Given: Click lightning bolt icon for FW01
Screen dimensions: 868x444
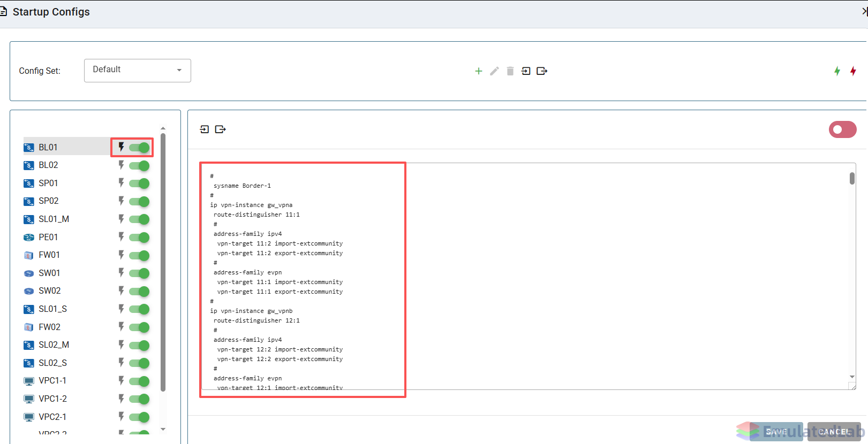Looking at the screenshot, I should click(x=122, y=255).
